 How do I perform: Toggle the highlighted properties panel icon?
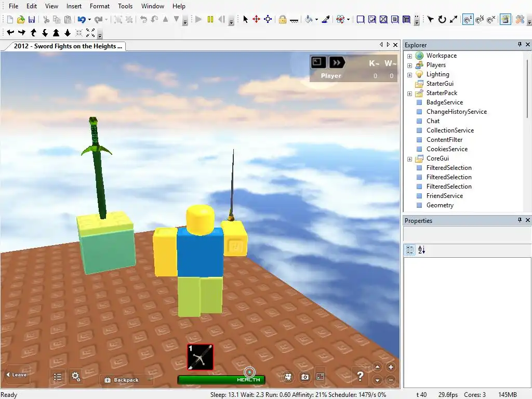(505, 19)
